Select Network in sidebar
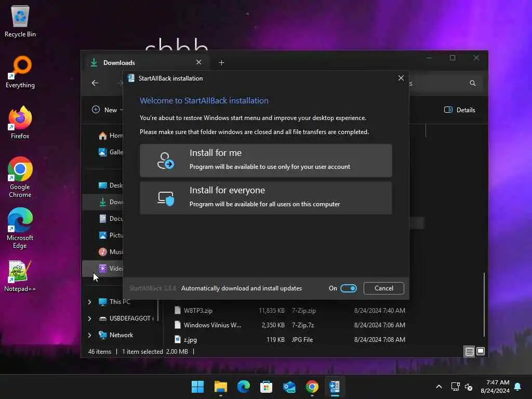 coord(116,335)
